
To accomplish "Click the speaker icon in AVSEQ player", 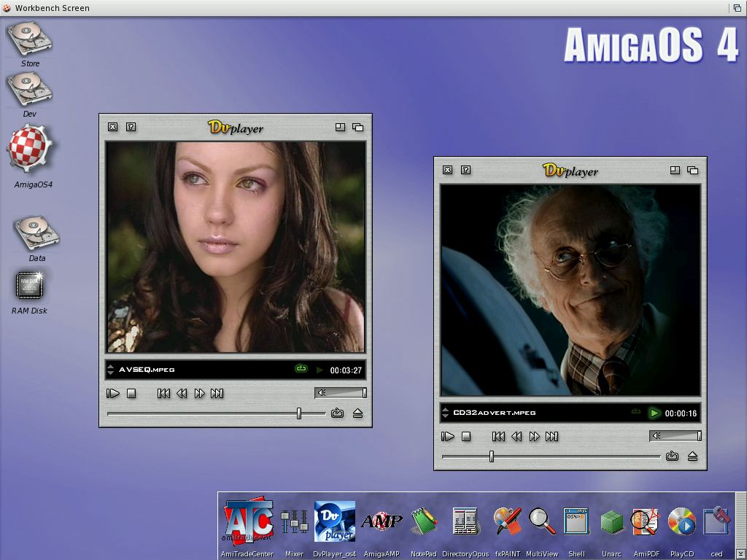I will click(322, 393).
